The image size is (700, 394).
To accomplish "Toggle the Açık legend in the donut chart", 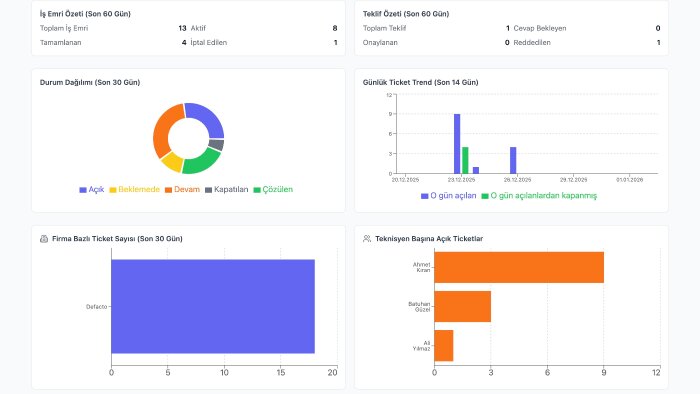I will (92, 190).
